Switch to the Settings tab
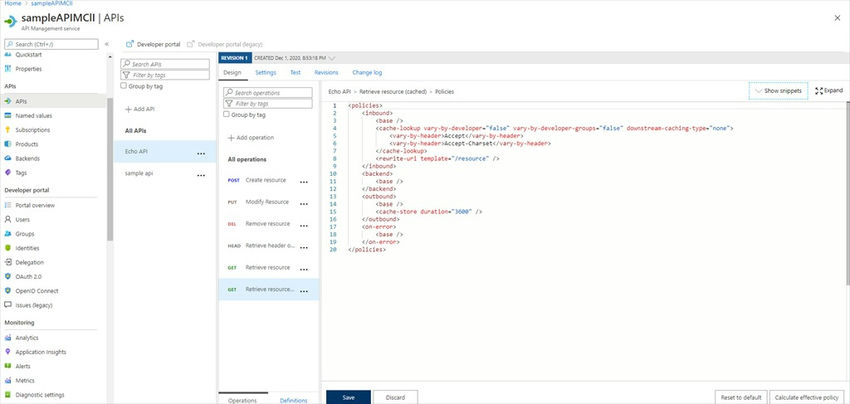 (x=266, y=72)
